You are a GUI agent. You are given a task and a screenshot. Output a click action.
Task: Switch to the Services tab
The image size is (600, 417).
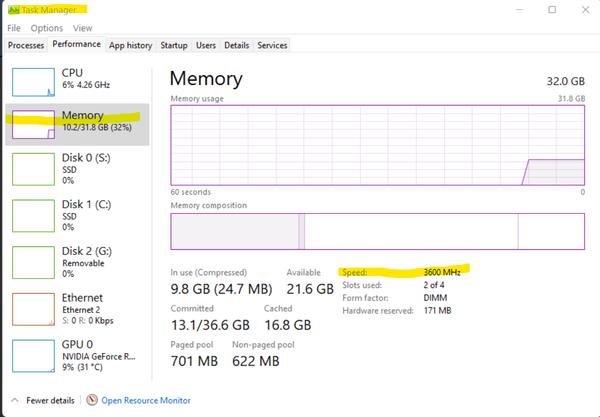coord(272,45)
